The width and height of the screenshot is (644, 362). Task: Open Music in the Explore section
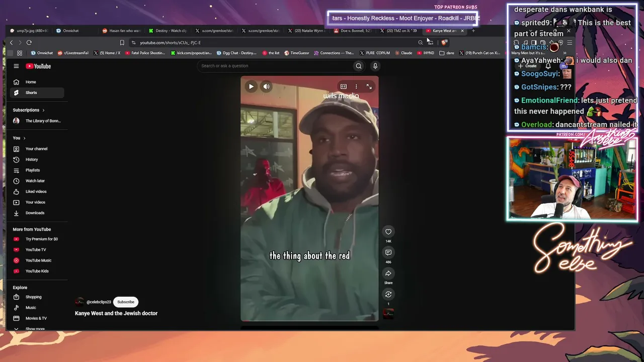click(37, 308)
